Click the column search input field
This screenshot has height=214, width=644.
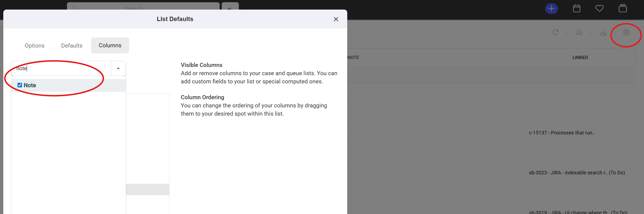coord(61,68)
